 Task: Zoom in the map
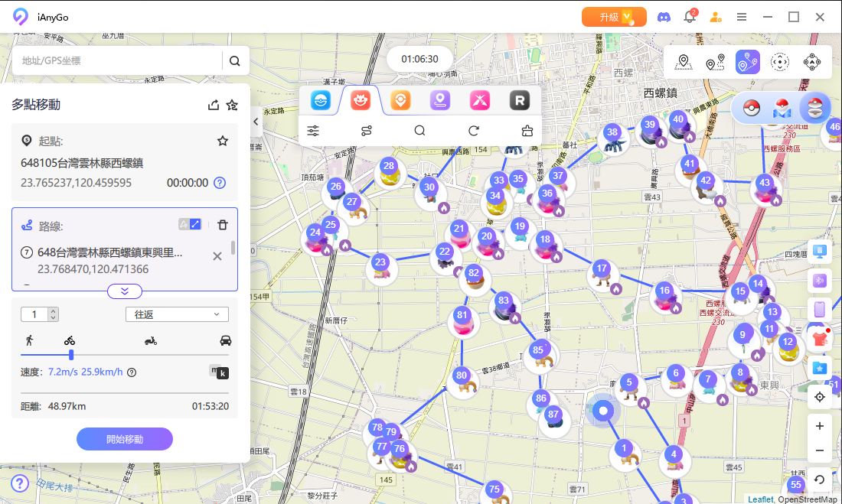[x=820, y=426]
